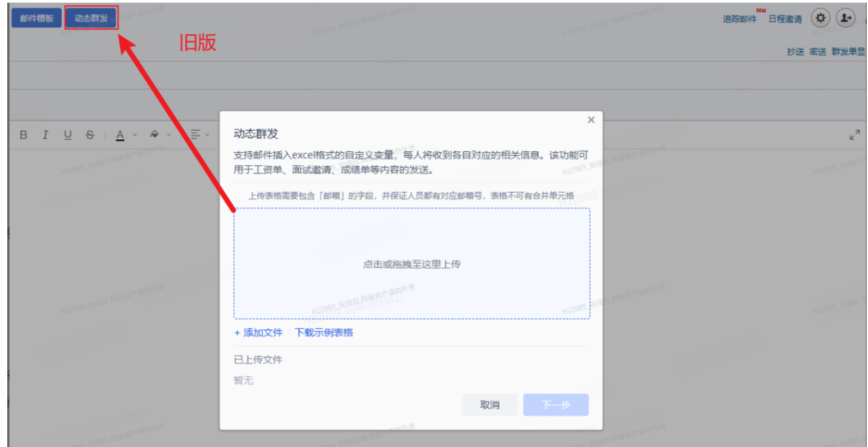The width and height of the screenshot is (868, 447).
Task: Enable 群发单显 mode
Action: [x=848, y=51]
